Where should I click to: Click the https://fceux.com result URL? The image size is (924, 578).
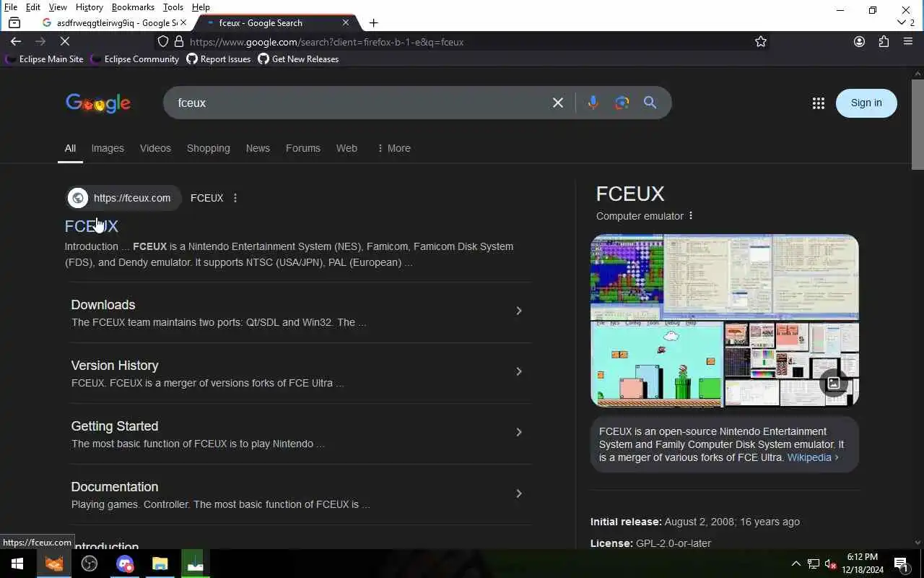(x=132, y=198)
